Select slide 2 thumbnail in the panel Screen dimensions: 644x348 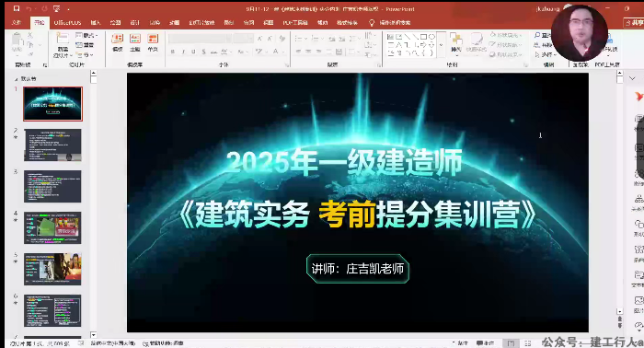(x=52, y=145)
